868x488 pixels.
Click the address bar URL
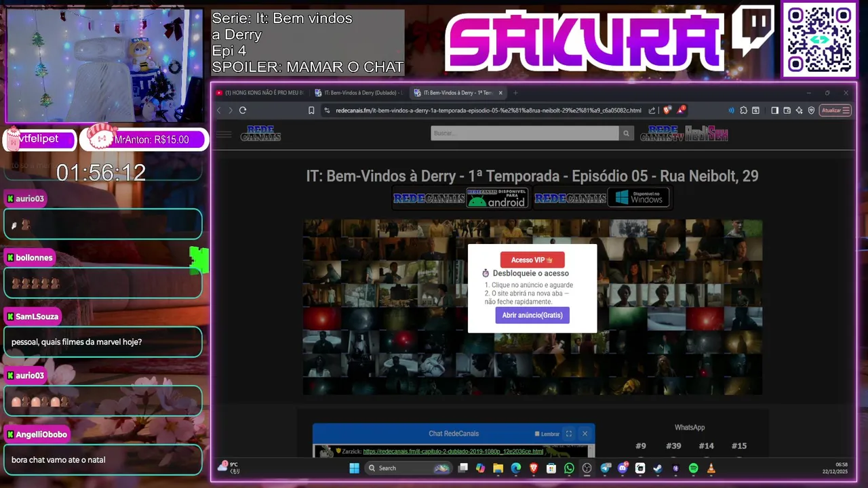(x=488, y=110)
